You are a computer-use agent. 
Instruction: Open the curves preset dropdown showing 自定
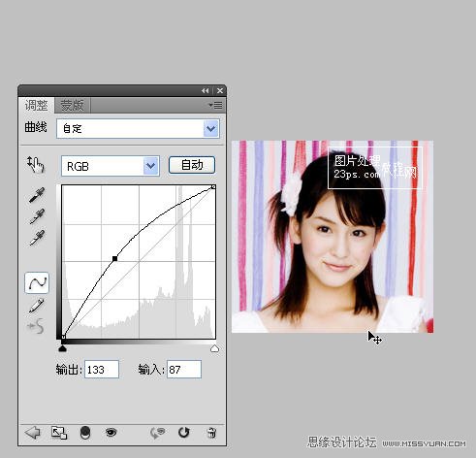tap(138, 129)
